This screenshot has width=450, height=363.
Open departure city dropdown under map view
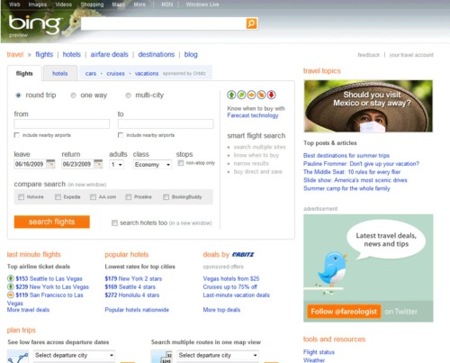coord(218,355)
